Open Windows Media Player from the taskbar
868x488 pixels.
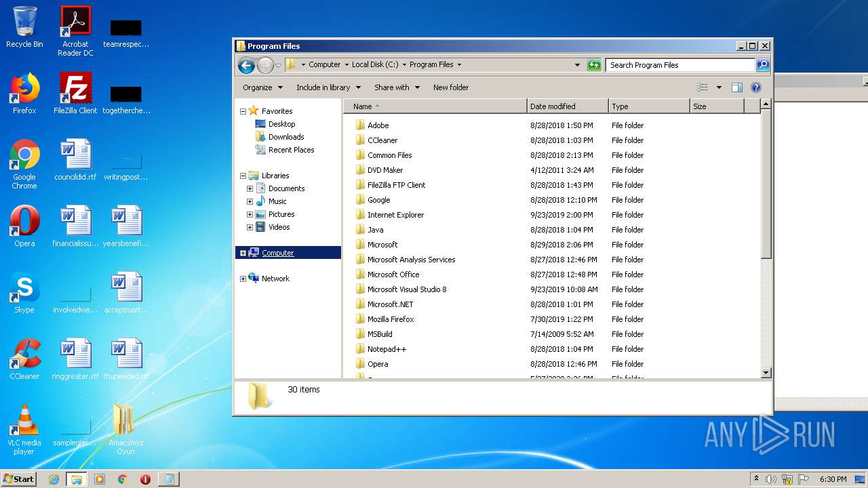100,479
